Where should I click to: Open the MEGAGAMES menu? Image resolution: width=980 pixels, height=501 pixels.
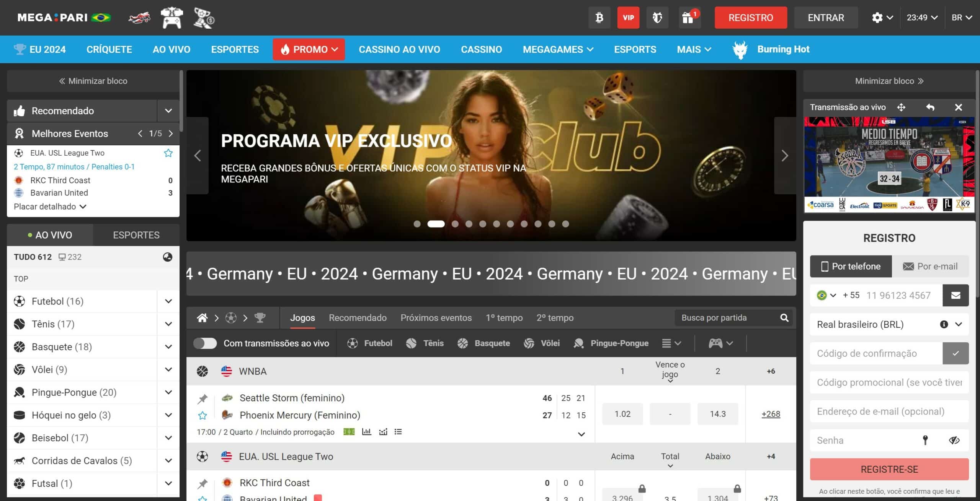pos(558,49)
